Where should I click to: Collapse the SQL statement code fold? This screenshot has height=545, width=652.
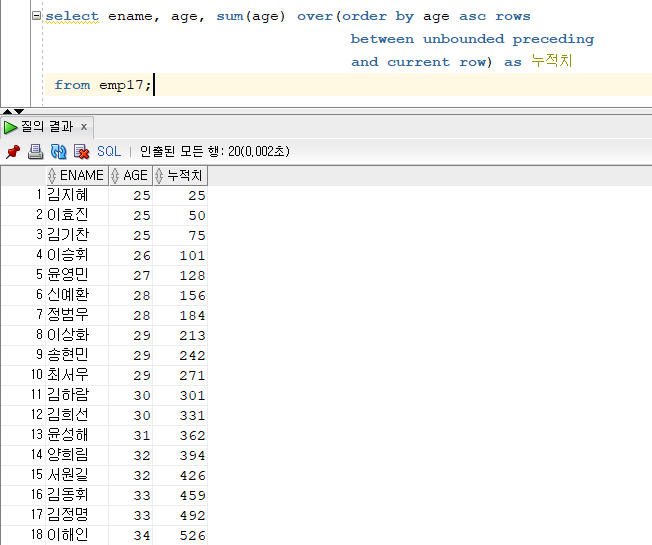coord(37,16)
